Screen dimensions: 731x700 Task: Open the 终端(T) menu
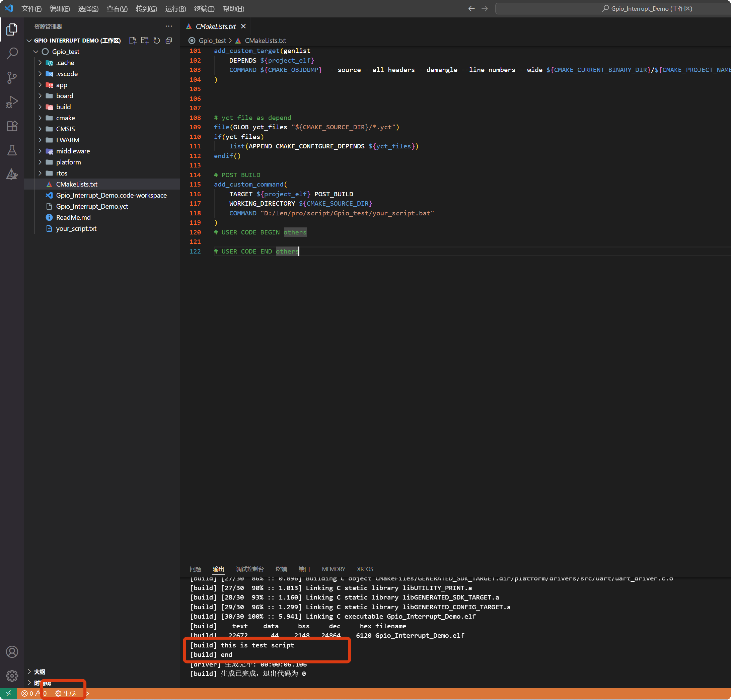click(x=204, y=9)
